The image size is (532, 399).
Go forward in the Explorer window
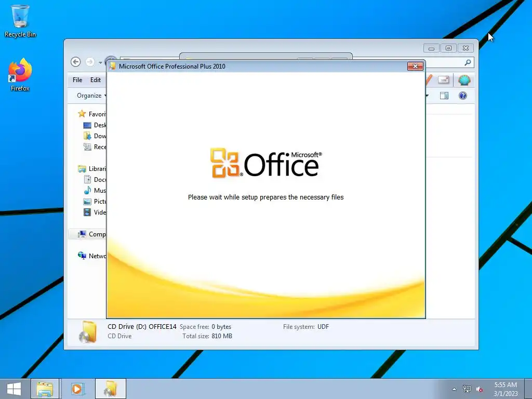point(90,62)
